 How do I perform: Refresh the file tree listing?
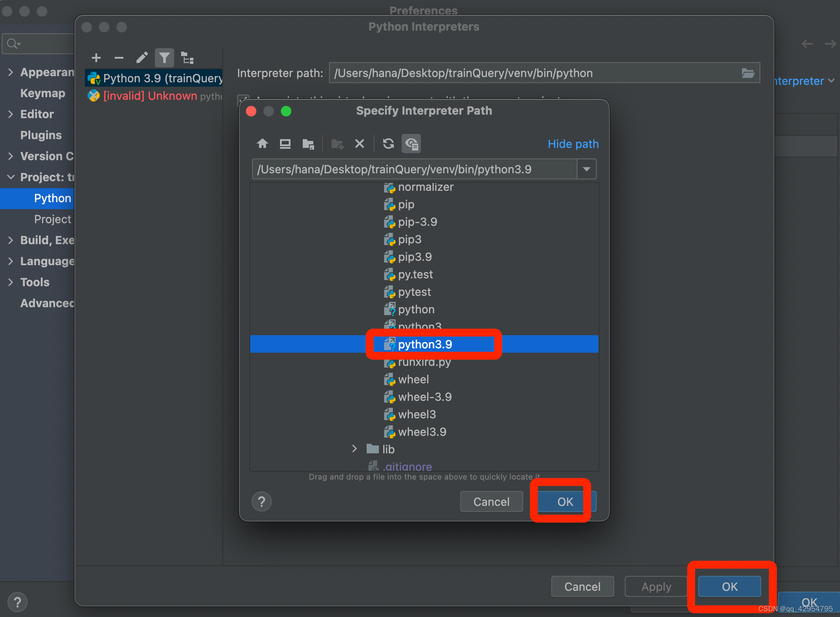pos(388,144)
